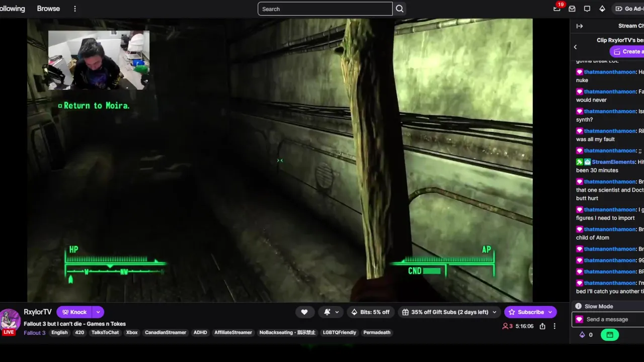Click the uptime text 5:16:06
Image resolution: width=644 pixels, height=362 pixels.
click(x=524, y=326)
